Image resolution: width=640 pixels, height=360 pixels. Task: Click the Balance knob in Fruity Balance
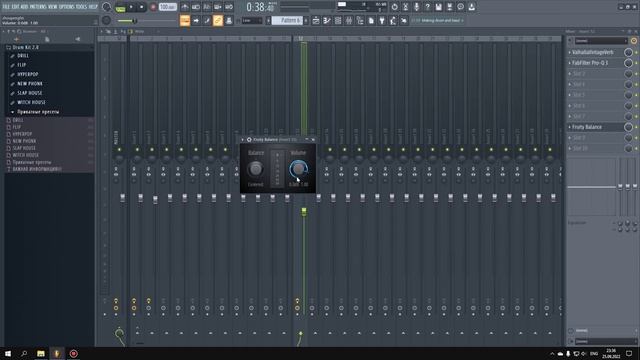click(x=256, y=169)
